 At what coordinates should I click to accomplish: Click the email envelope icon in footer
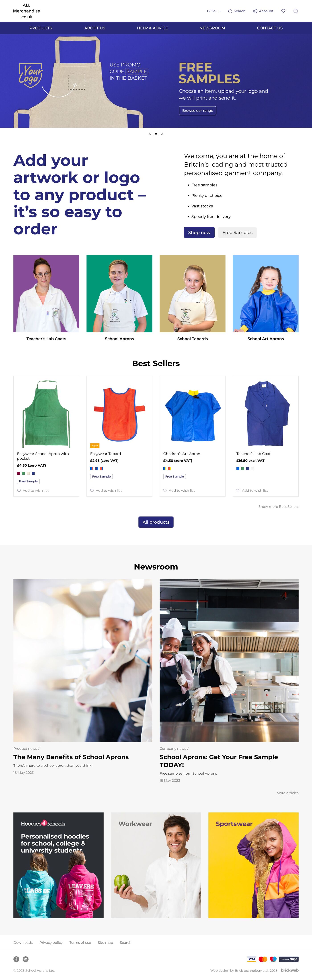[x=25, y=959]
